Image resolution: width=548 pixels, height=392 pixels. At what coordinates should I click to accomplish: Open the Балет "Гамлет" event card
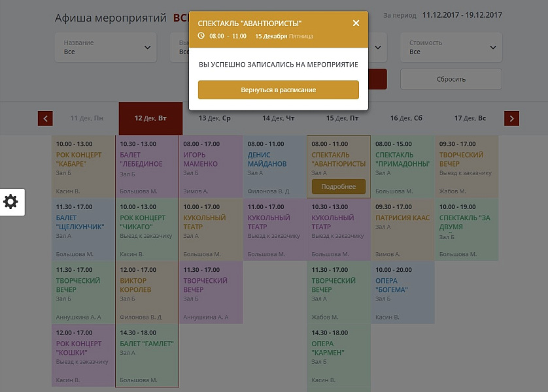coord(146,356)
